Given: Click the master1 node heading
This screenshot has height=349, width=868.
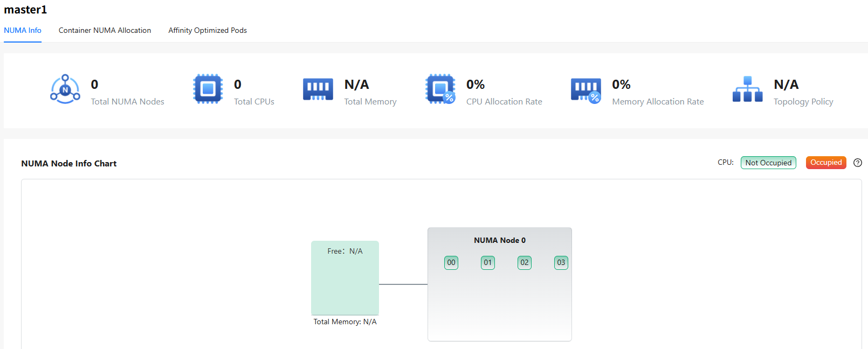Looking at the screenshot, I should (25, 10).
